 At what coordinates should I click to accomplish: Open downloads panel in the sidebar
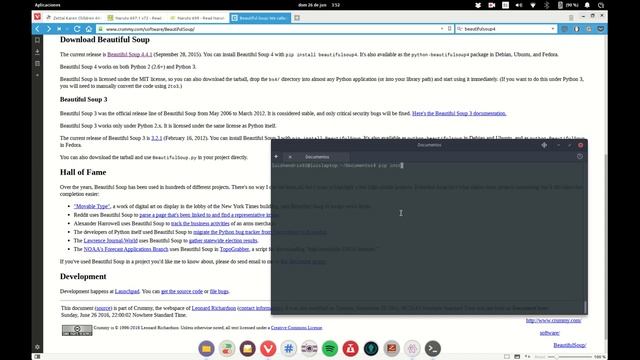pyautogui.click(x=37, y=52)
